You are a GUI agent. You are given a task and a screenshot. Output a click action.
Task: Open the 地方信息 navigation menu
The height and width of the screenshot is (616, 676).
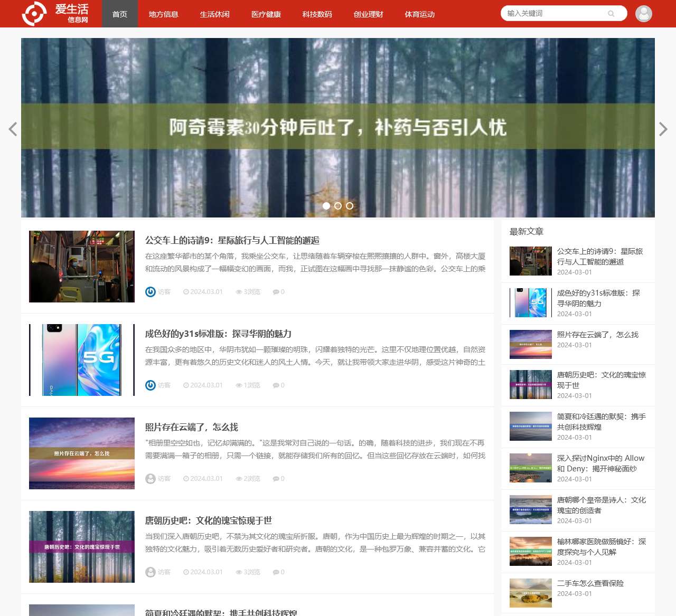click(x=164, y=14)
